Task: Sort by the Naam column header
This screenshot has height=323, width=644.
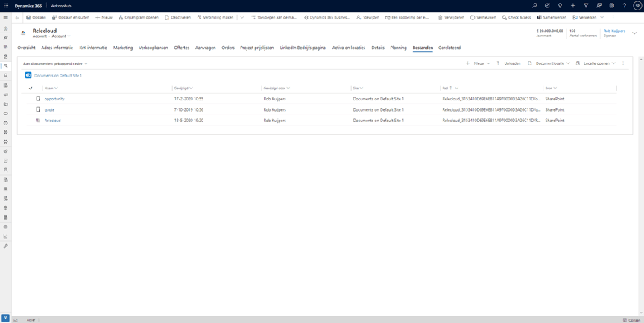Action: click(51, 88)
